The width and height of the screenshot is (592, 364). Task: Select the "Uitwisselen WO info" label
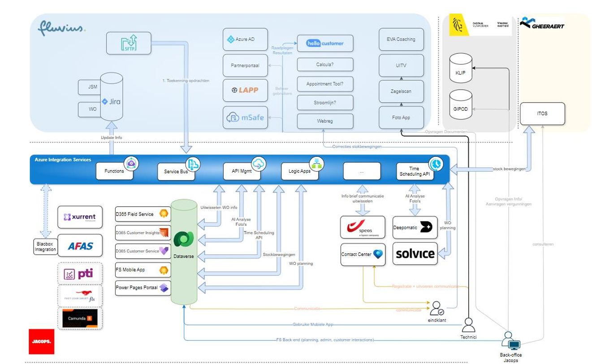[219, 207]
